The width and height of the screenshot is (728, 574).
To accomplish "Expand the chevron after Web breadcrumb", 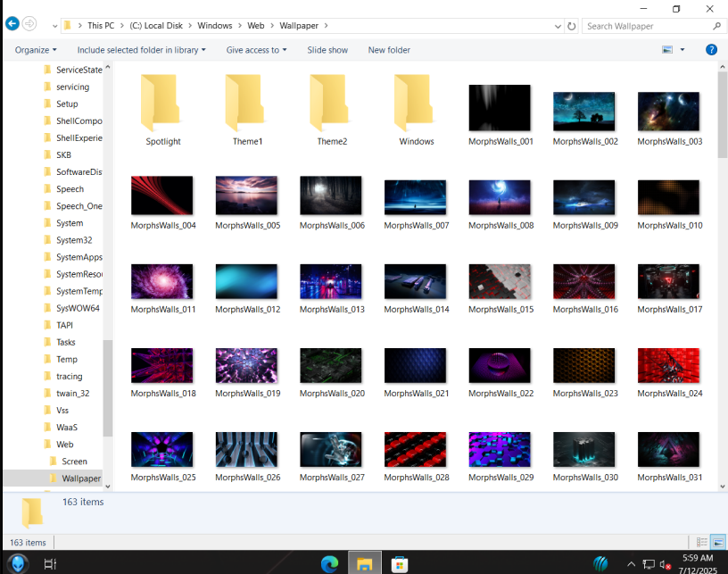I will click(x=272, y=26).
